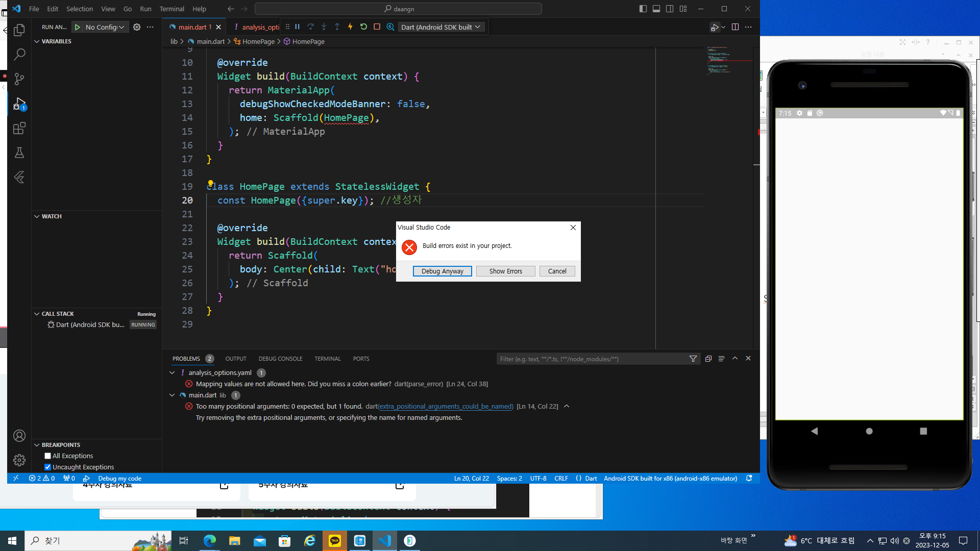This screenshot has width=980, height=551.
Task: Go back with the navigation arrow
Action: click(x=231, y=9)
